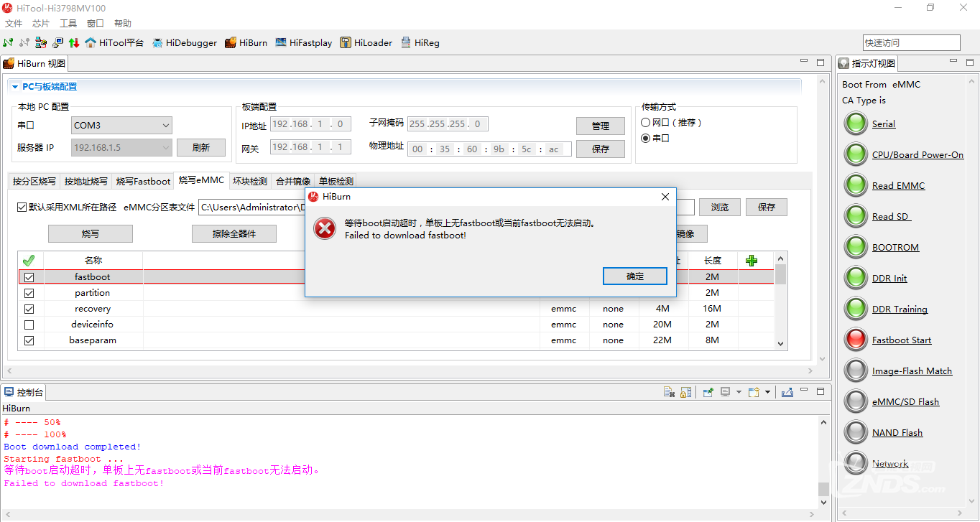Click the eMMC分区表文件 path field

[x=253, y=208]
